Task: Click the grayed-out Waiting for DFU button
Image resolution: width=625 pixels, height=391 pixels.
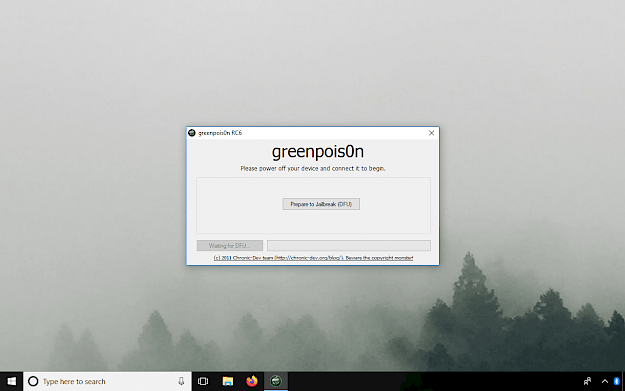Action: pos(230,246)
